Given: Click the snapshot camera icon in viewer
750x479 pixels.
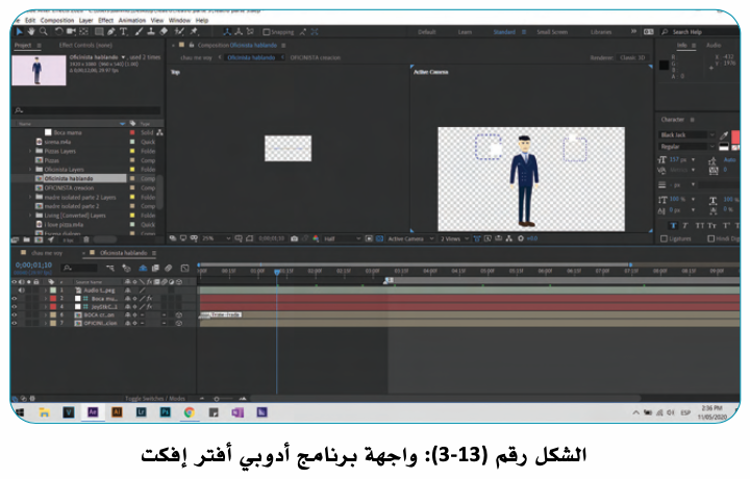Looking at the screenshot, I should coord(294,238).
